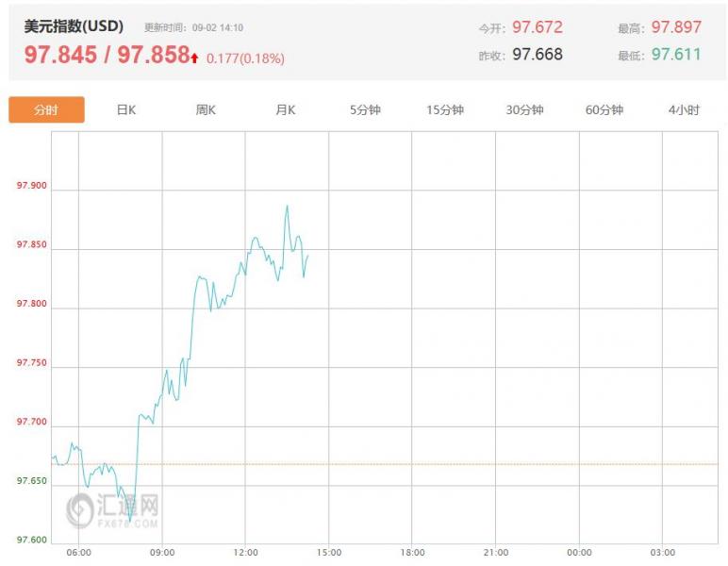Switch to the 5分钟 interval tab
728x566 pixels.
click(x=365, y=109)
